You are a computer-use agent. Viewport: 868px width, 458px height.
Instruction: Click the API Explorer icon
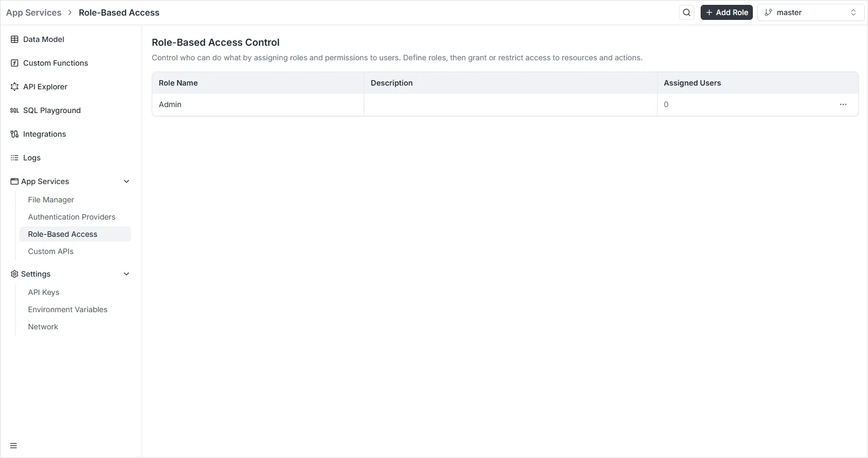point(15,87)
